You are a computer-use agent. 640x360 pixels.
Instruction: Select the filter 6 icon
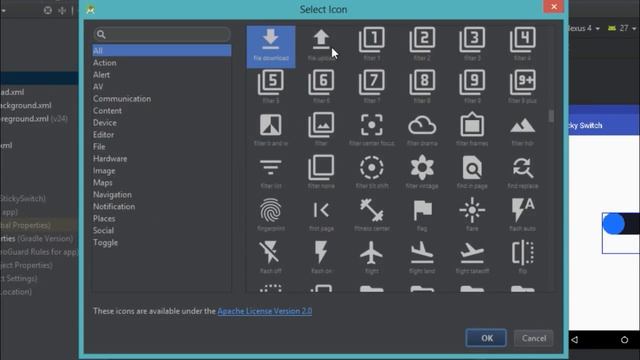coord(321,82)
